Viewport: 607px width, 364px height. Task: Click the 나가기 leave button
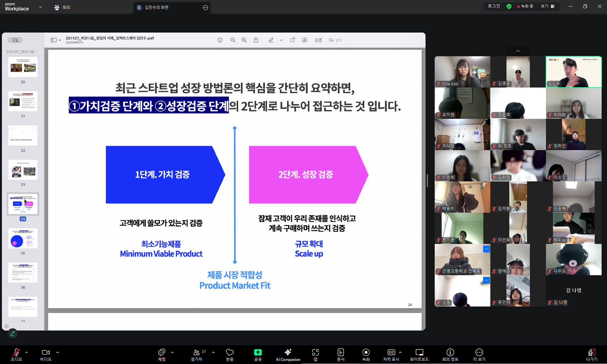pos(592,354)
